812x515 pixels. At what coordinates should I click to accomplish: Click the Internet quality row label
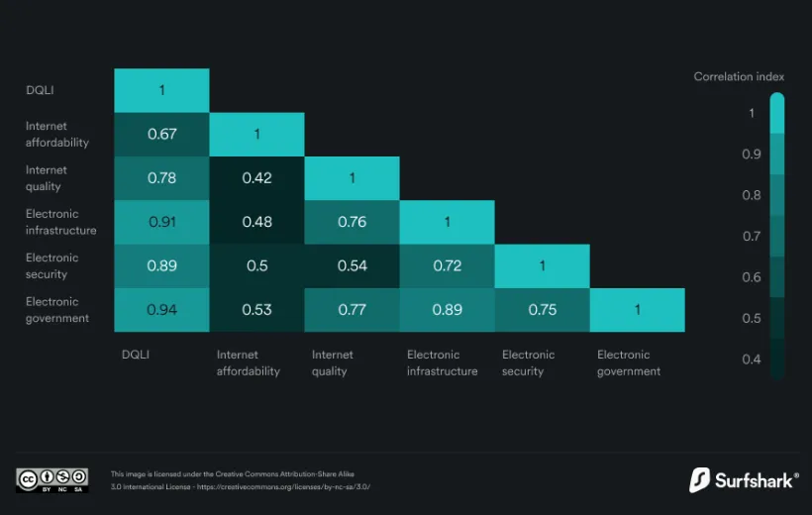click(47, 178)
